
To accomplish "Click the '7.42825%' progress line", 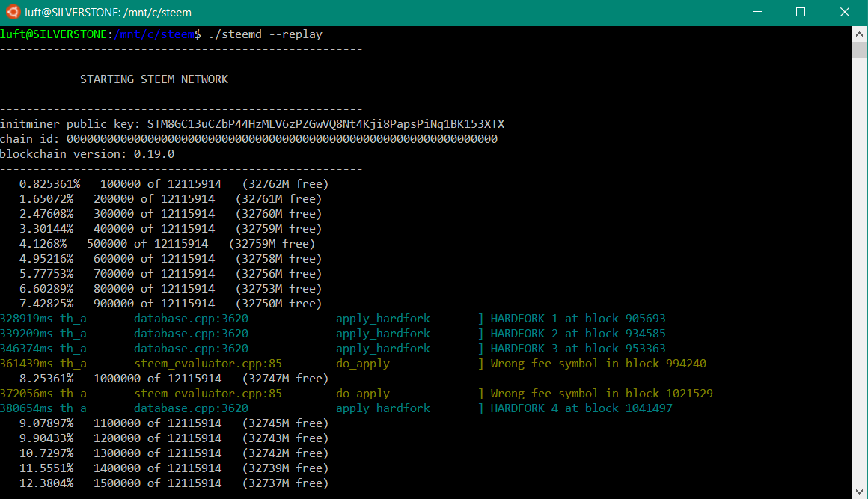I will point(171,303).
